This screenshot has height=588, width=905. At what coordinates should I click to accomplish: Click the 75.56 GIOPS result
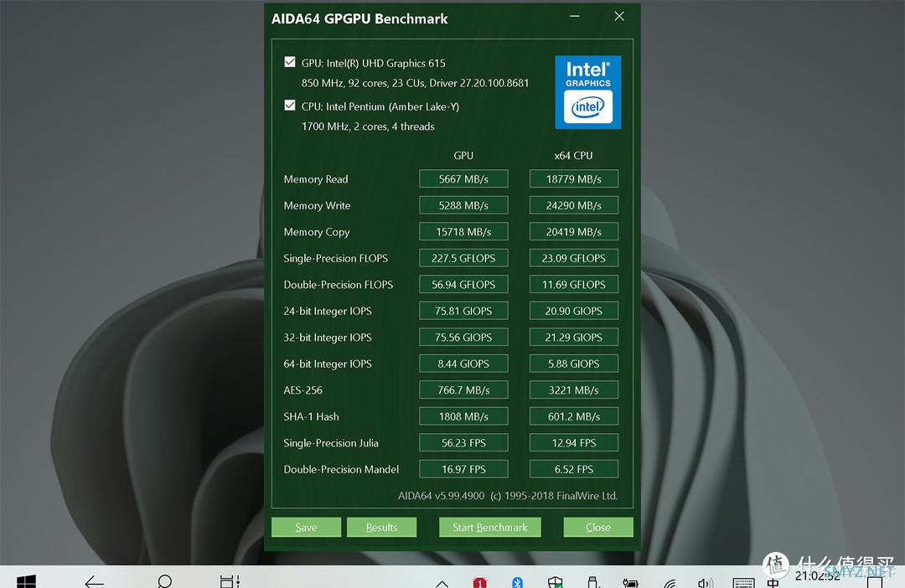[463, 337]
